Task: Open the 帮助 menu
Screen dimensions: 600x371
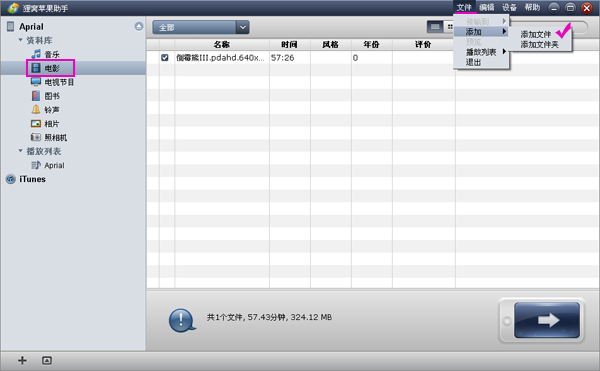Action: pyautogui.click(x=532, y=7)
